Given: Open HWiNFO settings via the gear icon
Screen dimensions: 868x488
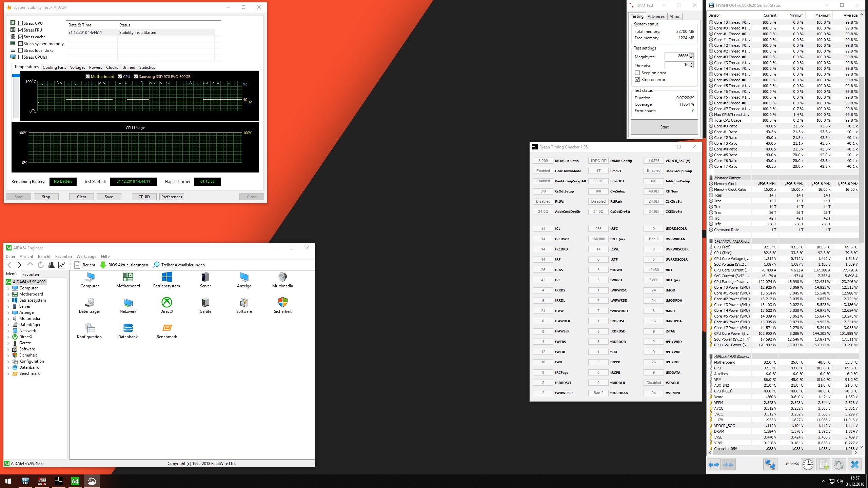Looking at the screenshot, I should 839,464.
